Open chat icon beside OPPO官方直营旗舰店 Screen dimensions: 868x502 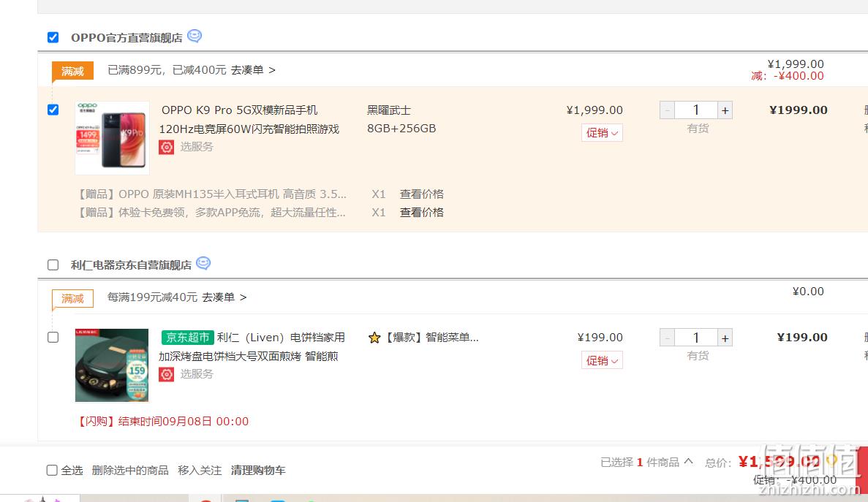pyautogui.click(x=195, y=36)
